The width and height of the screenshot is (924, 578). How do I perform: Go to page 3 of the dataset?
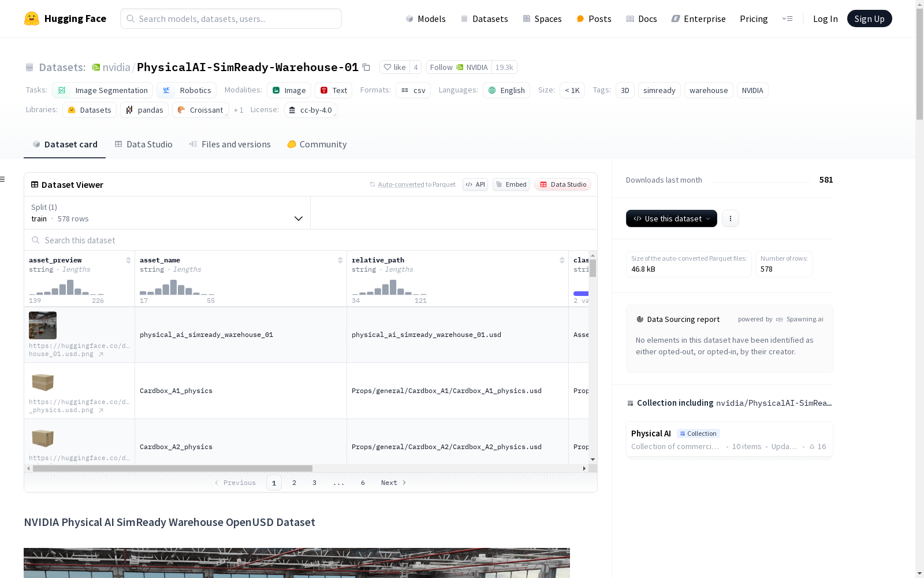pyautogui.click(x=314, y=483)
